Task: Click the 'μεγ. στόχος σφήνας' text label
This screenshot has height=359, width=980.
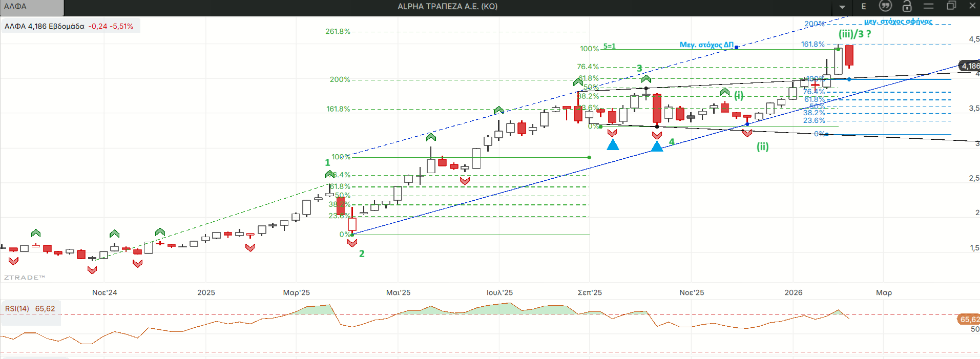Action: coord(898,22)
